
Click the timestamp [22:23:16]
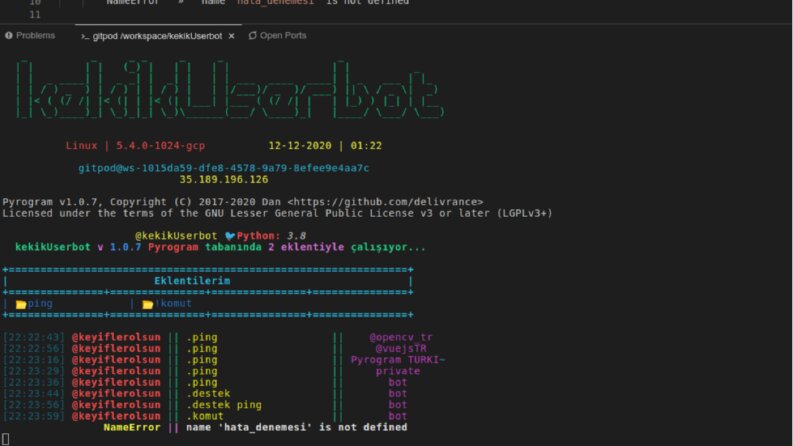coord(34,360)
